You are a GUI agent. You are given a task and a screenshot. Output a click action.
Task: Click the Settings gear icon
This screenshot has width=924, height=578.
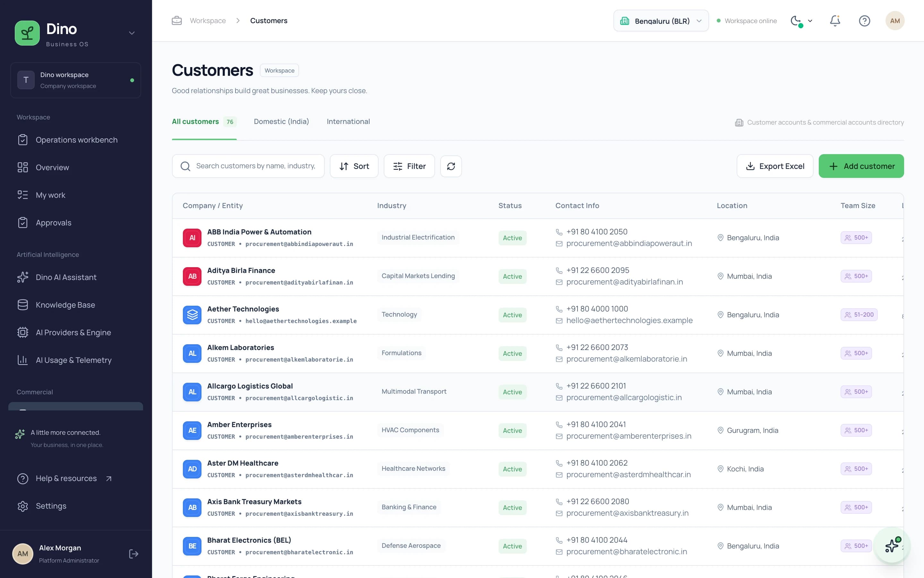pyautogui.click(x=23, y=506)
